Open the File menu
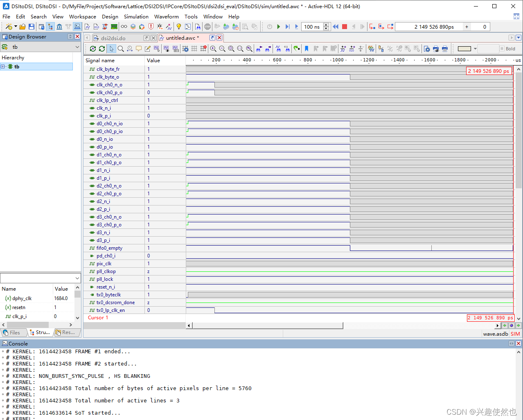Viewport: 523px width, 420px height. [7, 17]
